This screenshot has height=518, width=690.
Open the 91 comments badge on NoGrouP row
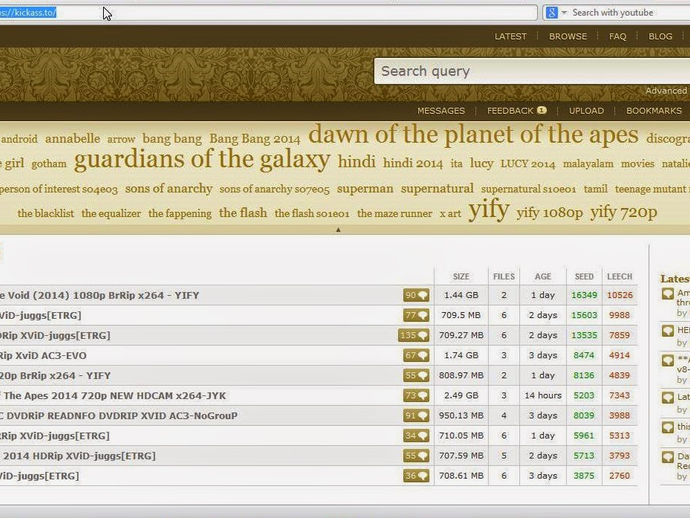[416, 415]
